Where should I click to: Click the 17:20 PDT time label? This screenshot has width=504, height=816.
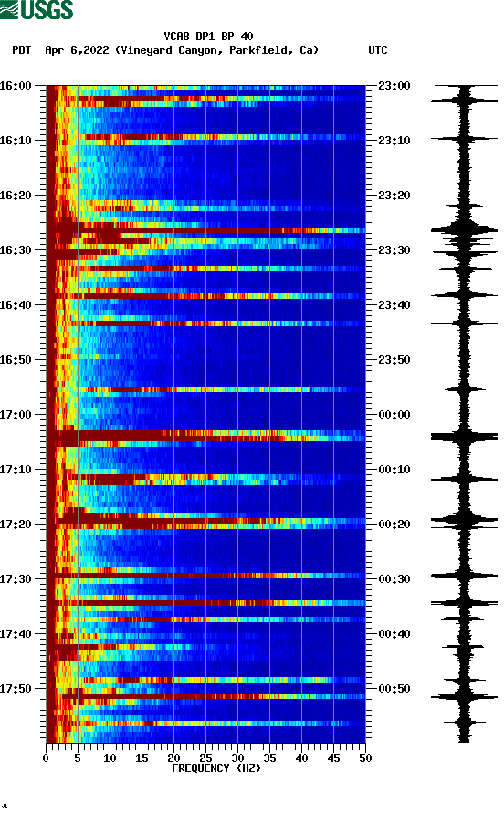[x=16, y=525]
